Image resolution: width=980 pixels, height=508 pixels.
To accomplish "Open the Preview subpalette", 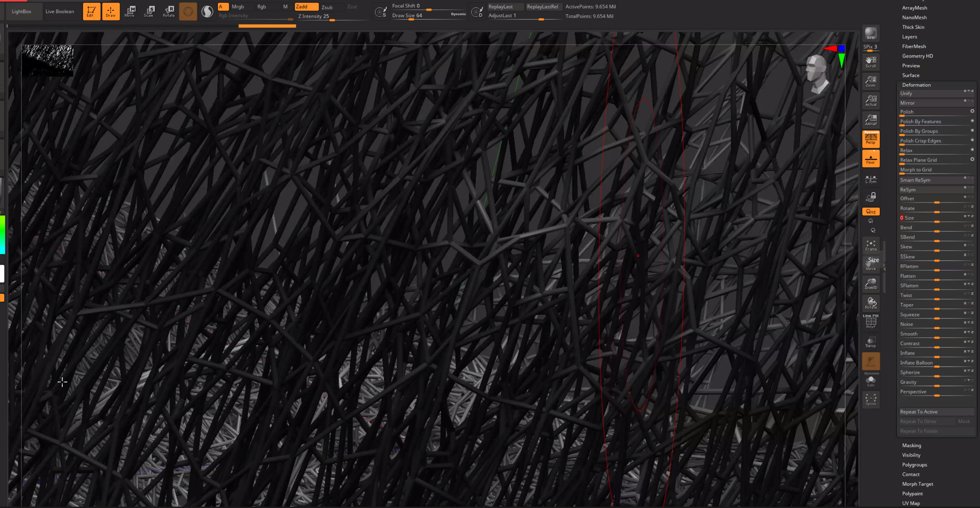I will coord(911,65).
